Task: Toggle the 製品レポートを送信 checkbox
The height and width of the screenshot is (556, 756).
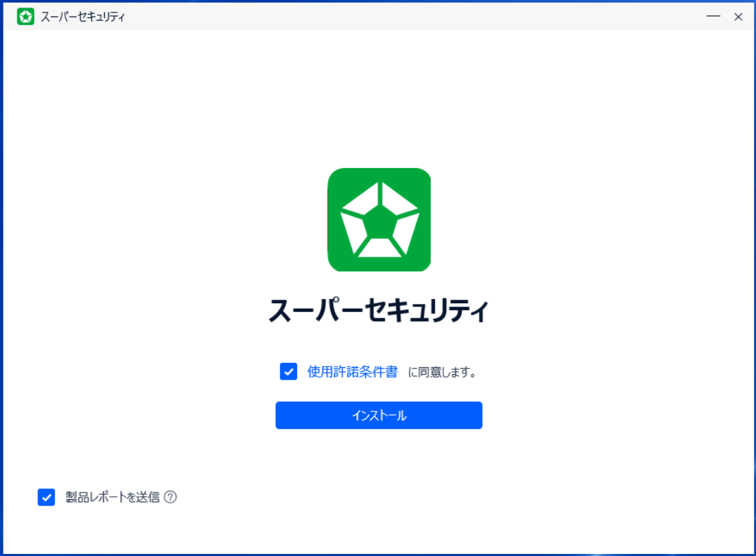Action: pyautogui.click(x=46, y=497)
